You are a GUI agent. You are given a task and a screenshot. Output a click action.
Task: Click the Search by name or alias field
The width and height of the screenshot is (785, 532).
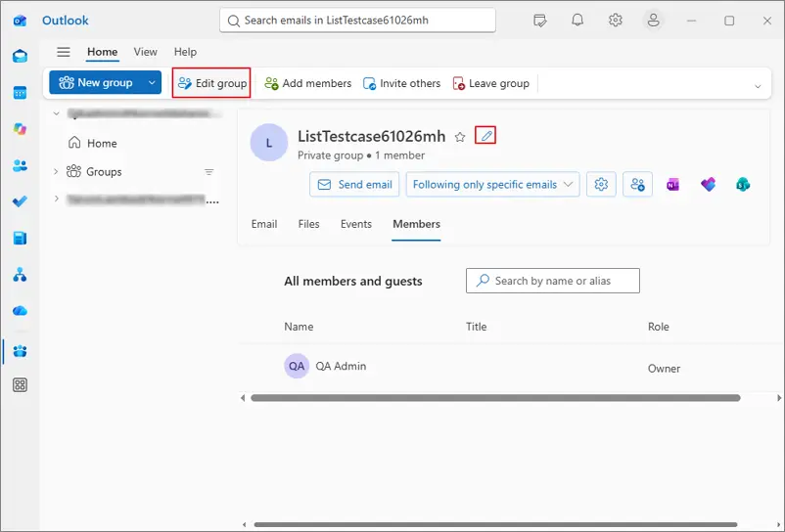pos(553,281)
